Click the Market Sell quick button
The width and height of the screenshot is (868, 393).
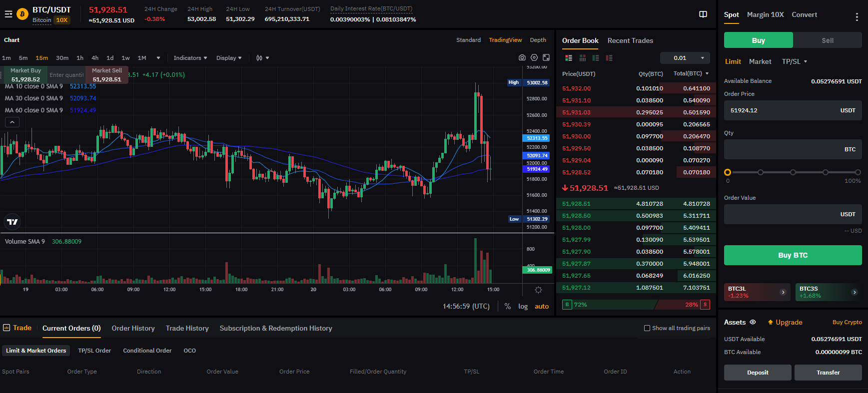pos(107,75)
